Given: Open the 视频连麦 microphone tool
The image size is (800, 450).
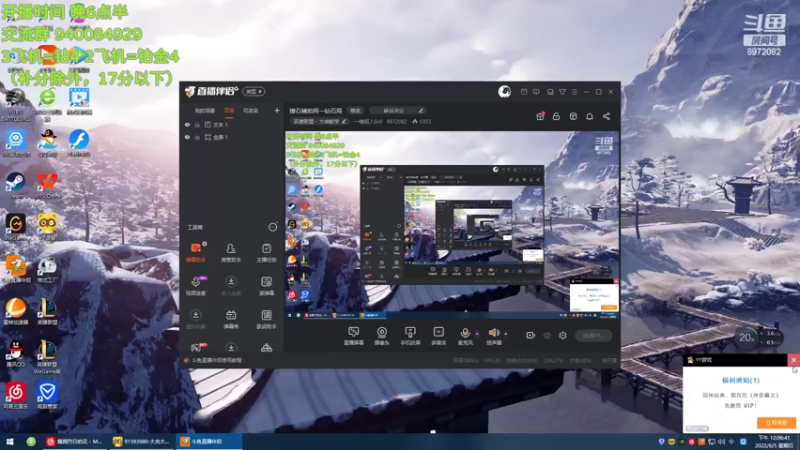Looking at the screenshot, I should tap(195, 285).
